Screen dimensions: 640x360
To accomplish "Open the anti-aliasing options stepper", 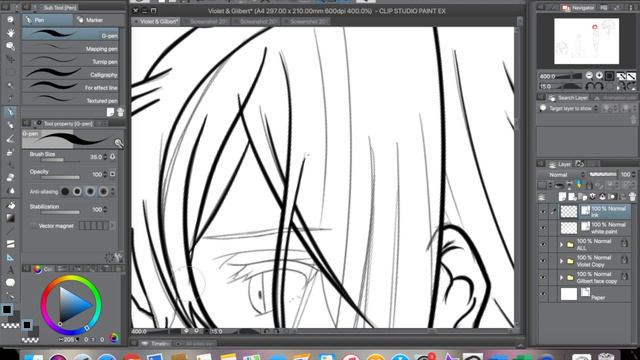I will (x=113, y=191).
